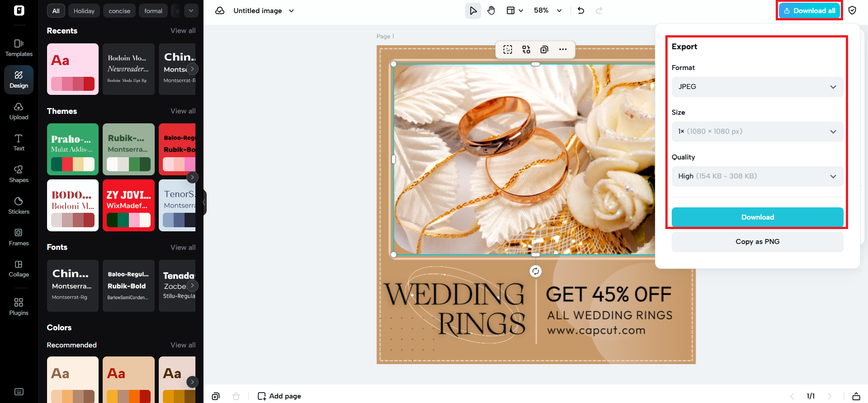Image resolution: width=868 pixels, height=403 pixels.
Task: Open the Quality High dropdown
Action: click(x=757, y=176)
